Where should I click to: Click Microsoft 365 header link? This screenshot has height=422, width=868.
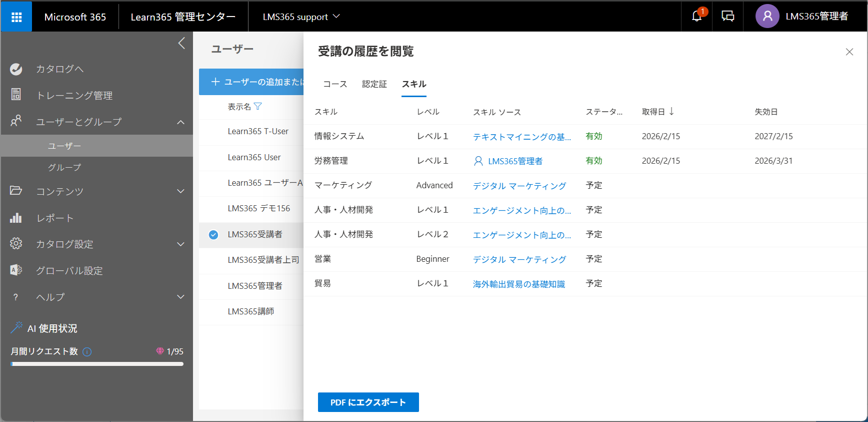pos(75,17)
